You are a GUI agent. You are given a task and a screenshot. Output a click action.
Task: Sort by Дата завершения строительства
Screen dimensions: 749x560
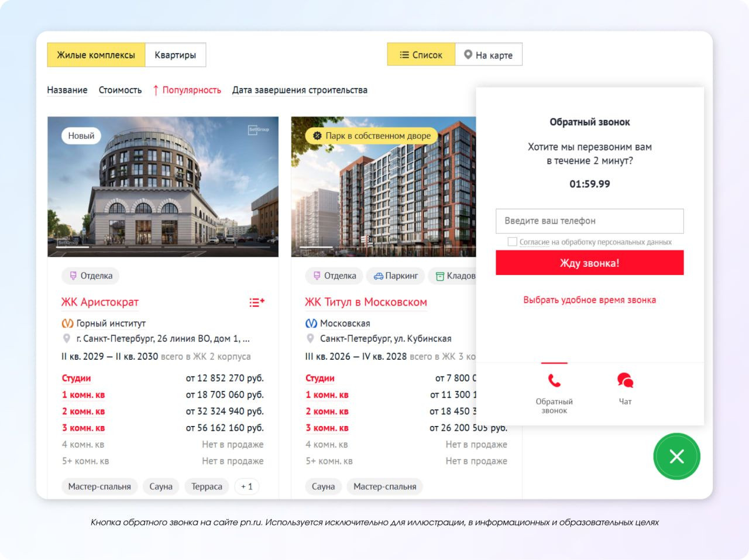click(300, 90)
